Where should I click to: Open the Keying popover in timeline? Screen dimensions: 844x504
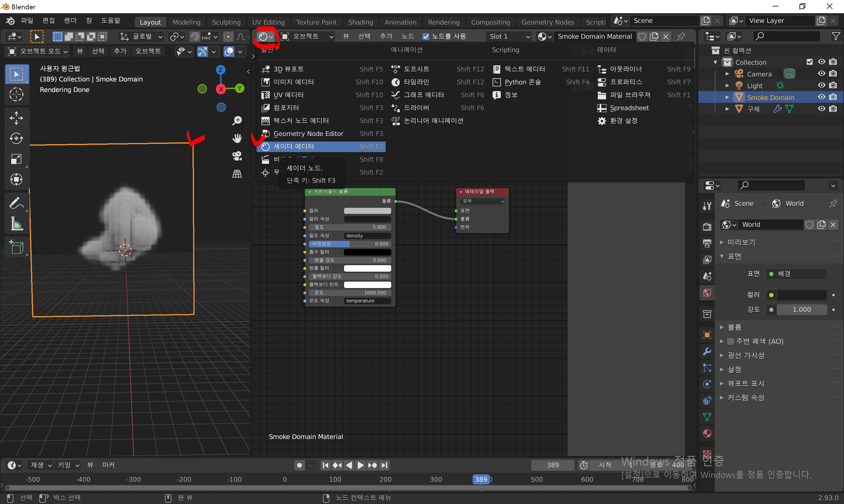[68, 465]
